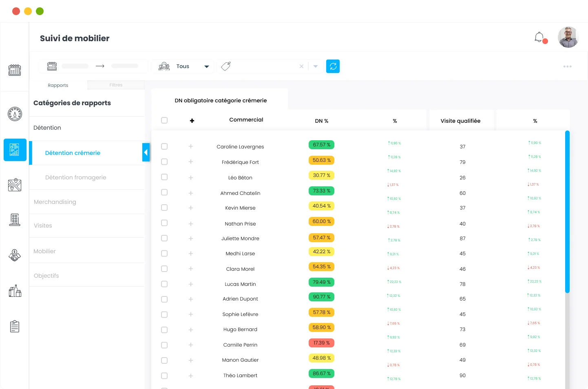Check the box for Léo Béton
The image size is (588, 389).
164,177
